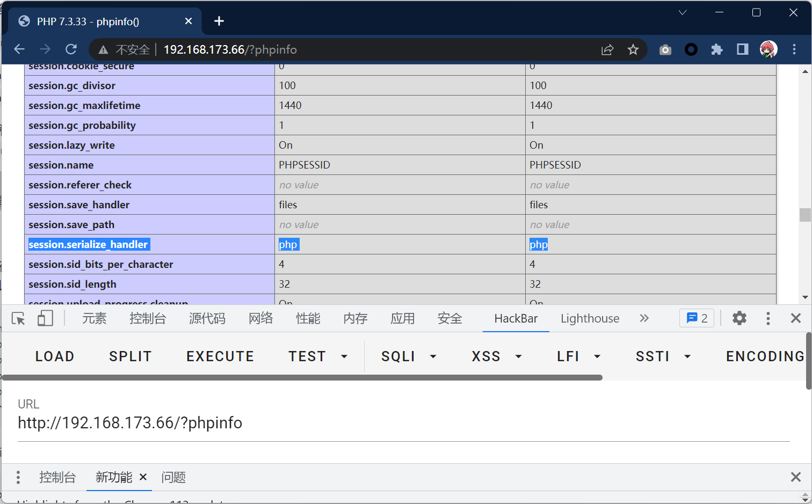Click the browser reload page icon
Screen dimensions: 812x504
tap(71, 49)
